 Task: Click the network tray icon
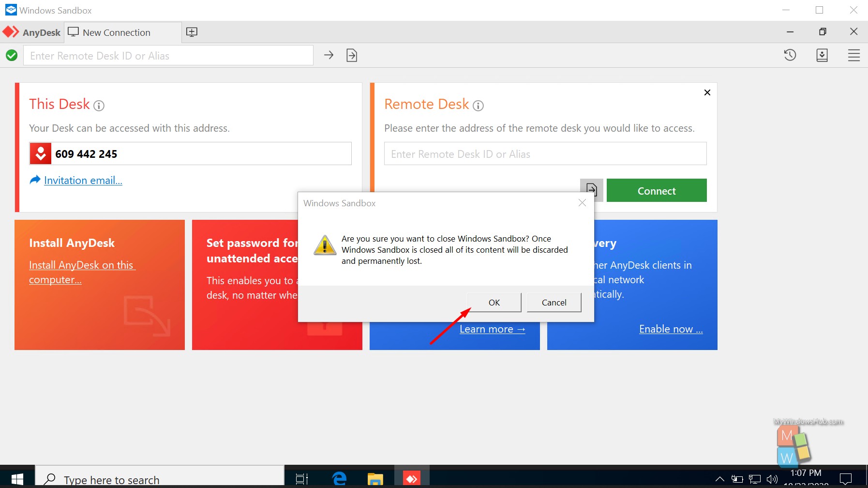point(755,479)
